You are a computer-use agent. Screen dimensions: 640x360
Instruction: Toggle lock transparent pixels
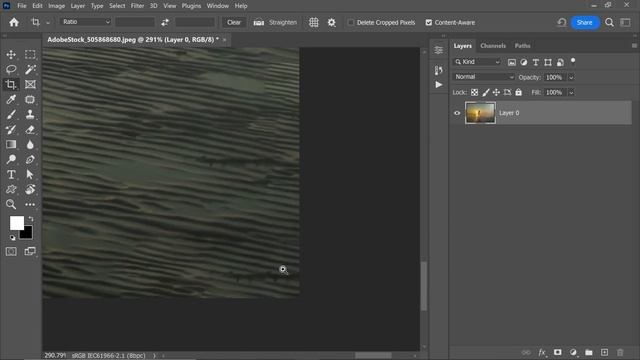pyautogui.click(x=474, y=93)
